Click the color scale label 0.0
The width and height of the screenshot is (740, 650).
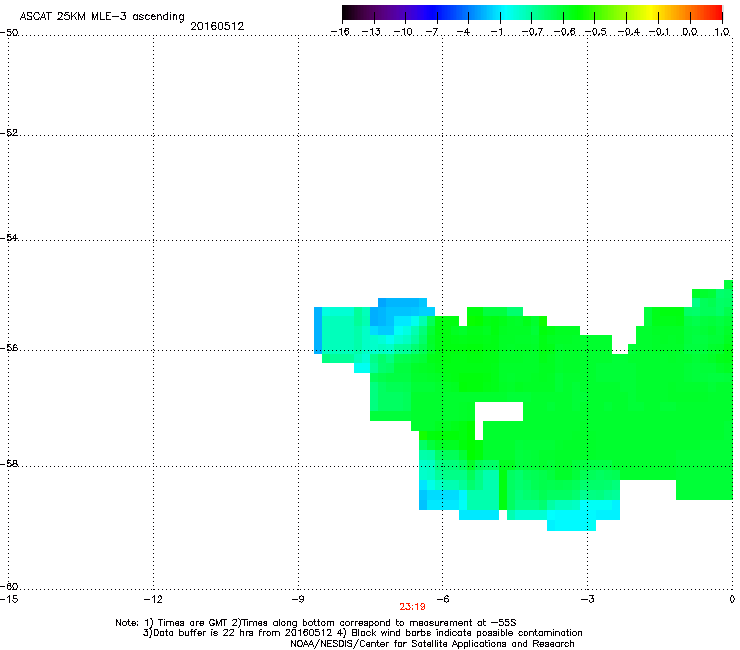click(690, 32)
